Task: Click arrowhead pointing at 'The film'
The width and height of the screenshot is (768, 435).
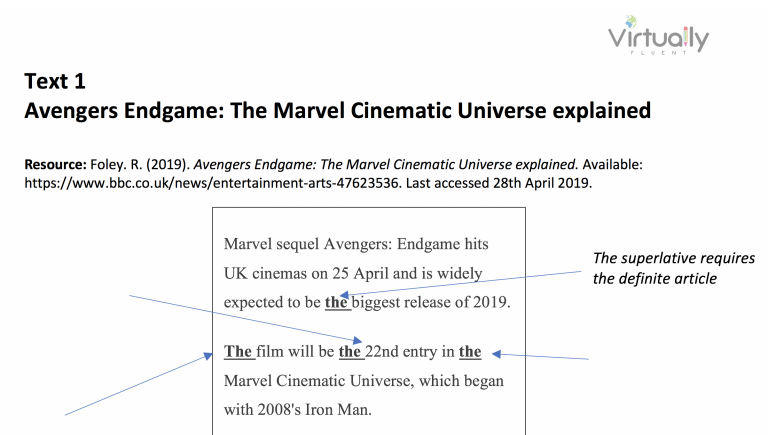Action: (208, 356)
